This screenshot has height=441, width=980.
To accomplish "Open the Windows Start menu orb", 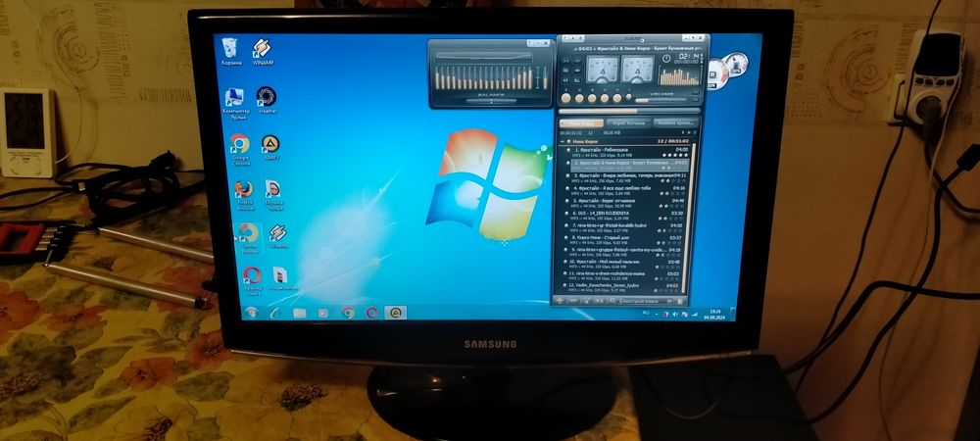I will [251, 313].
